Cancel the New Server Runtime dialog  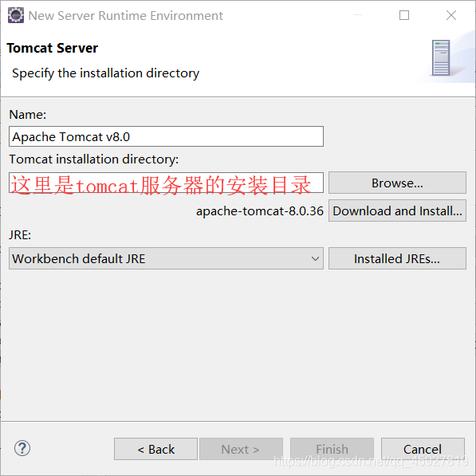pos(423,449)
